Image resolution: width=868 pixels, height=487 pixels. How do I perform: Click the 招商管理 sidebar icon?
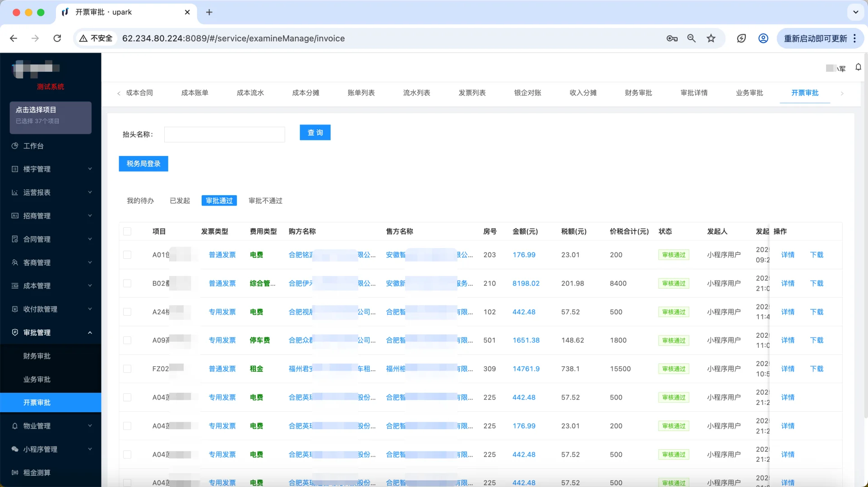[x=15, y=216]
